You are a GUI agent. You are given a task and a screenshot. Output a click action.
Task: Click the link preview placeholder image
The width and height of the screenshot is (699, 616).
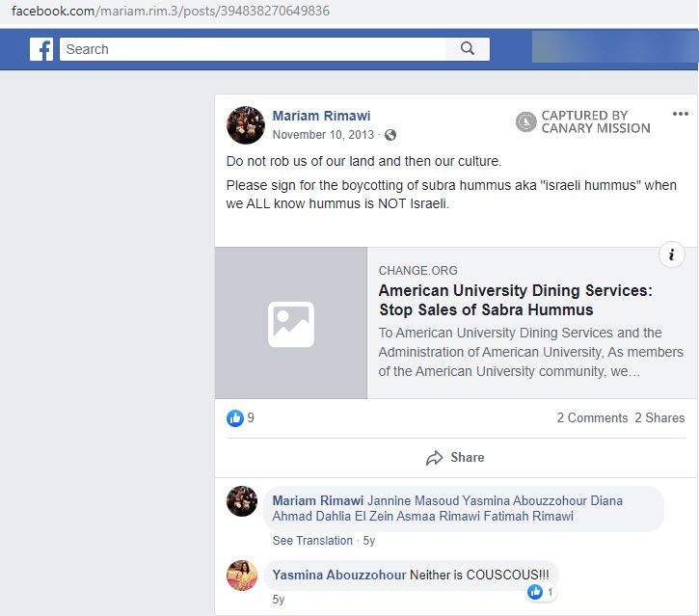pos(290,324)
